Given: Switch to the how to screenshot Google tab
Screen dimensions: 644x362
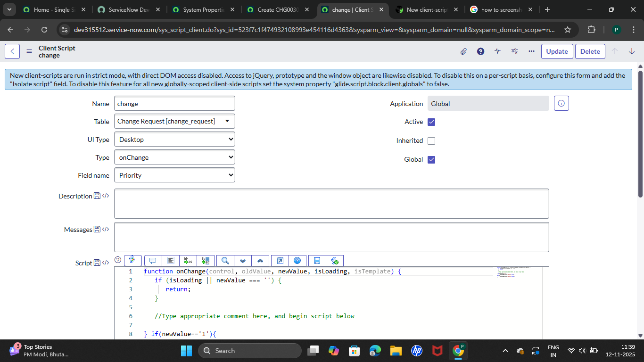Looking at the screenshot, I should point(501,9).
